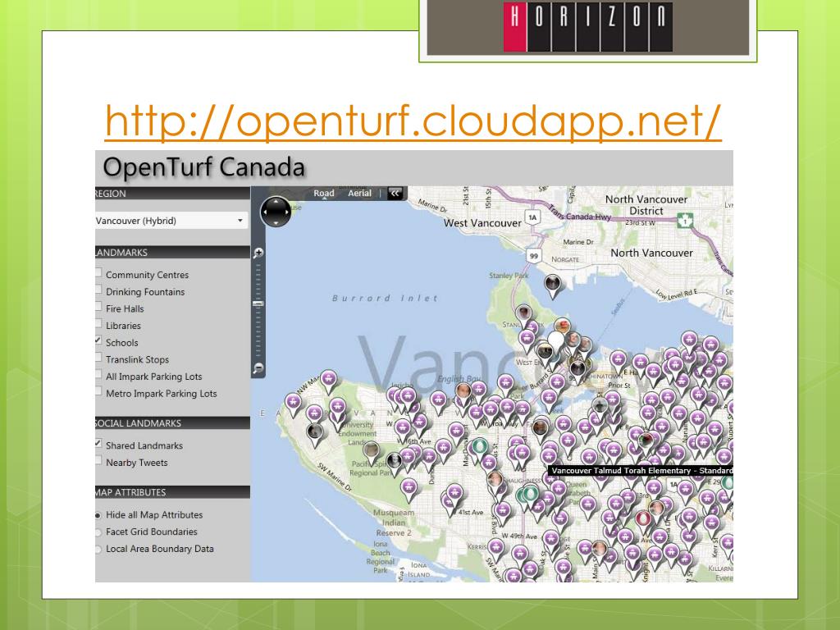
Task: Select Local Area Boundary Data radio
Action: pos(98,549)
